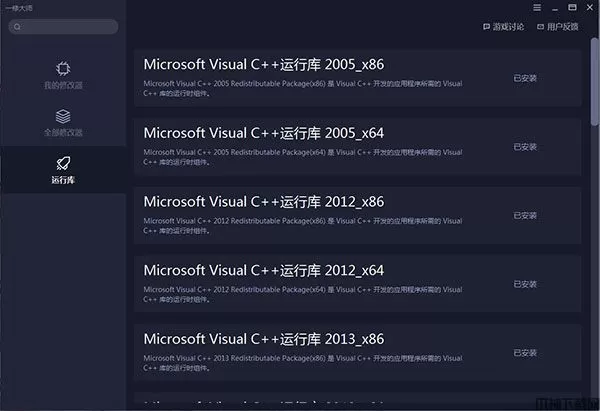Viewport: 600px width, 411px height.
Task: Click the vertical scrollbar thumb
Action: [594, 82]
